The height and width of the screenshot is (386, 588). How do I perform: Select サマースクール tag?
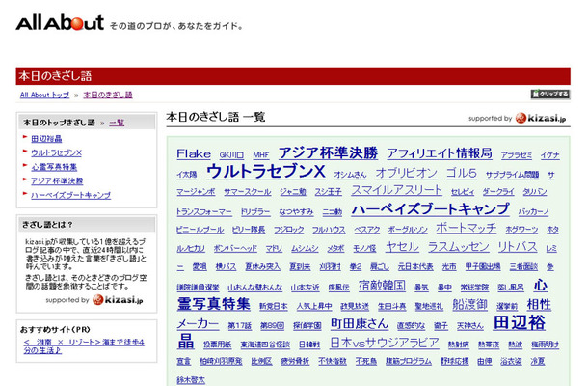(x=248, y=192)
